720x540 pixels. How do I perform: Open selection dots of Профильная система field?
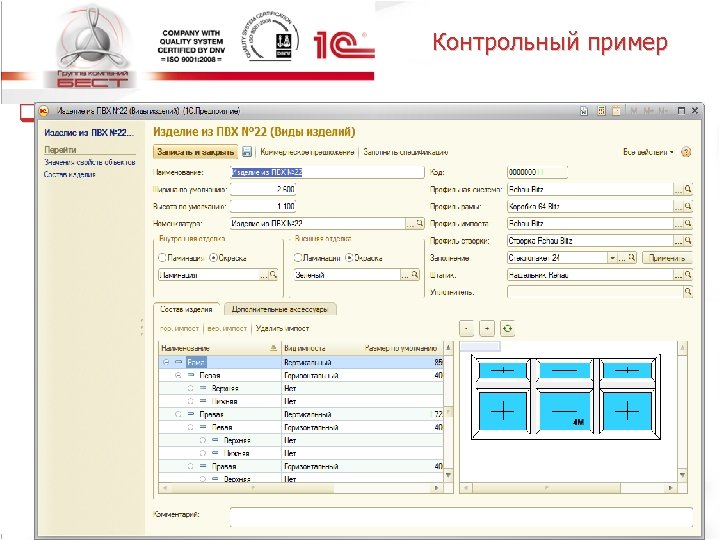point(679,189)
